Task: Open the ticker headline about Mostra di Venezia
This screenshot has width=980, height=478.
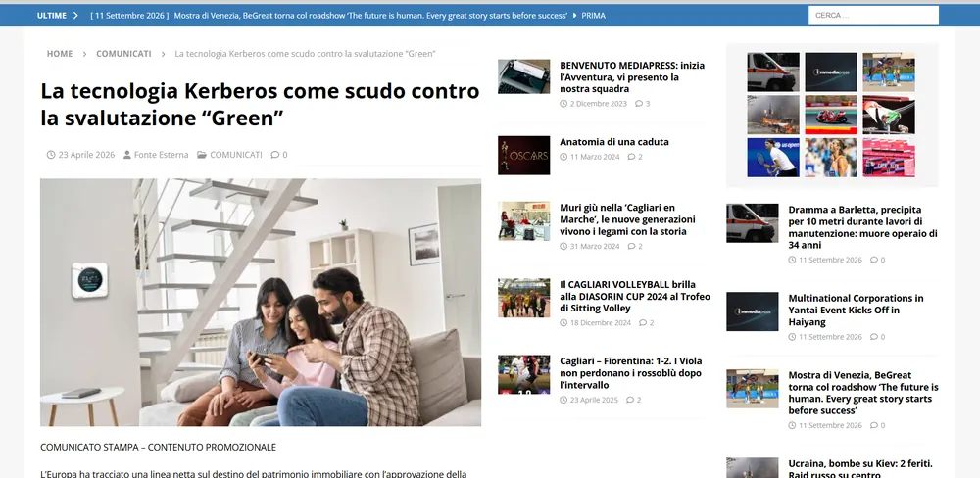Action: (x=370, y=16)
